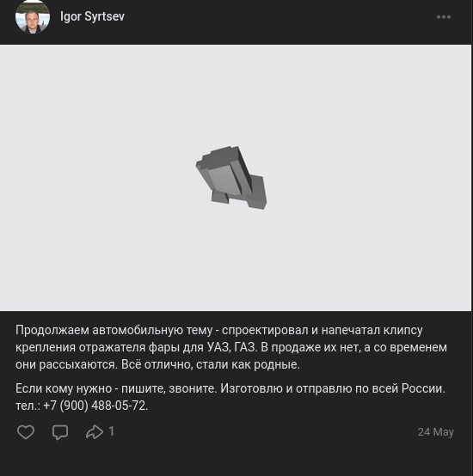View the share count number 1

[112, 431]
